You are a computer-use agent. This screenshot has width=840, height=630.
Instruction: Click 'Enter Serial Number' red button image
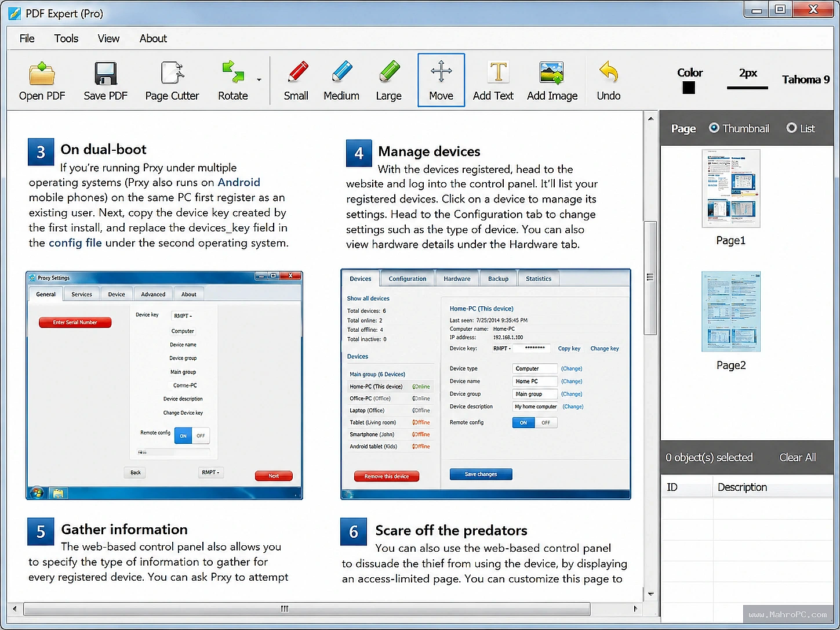(75, 323)
